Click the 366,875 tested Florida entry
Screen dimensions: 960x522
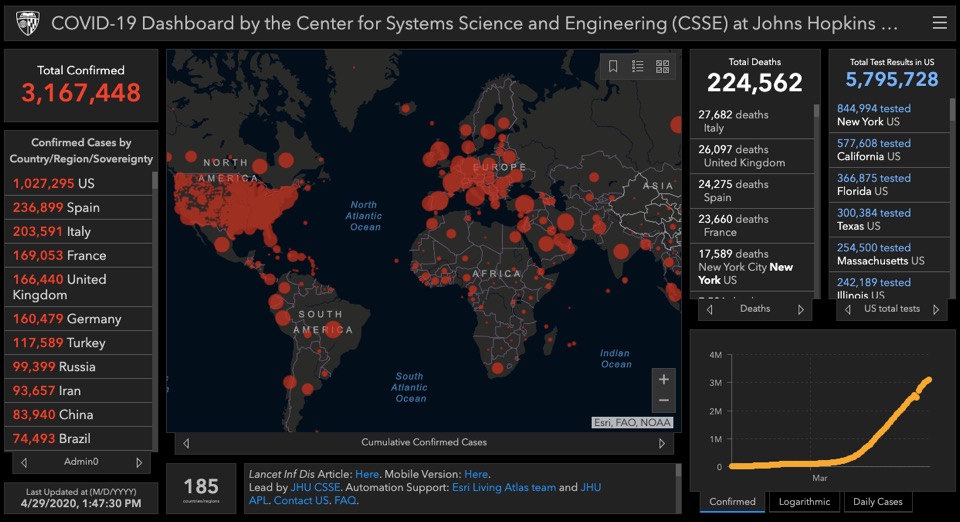click(889, 185)
